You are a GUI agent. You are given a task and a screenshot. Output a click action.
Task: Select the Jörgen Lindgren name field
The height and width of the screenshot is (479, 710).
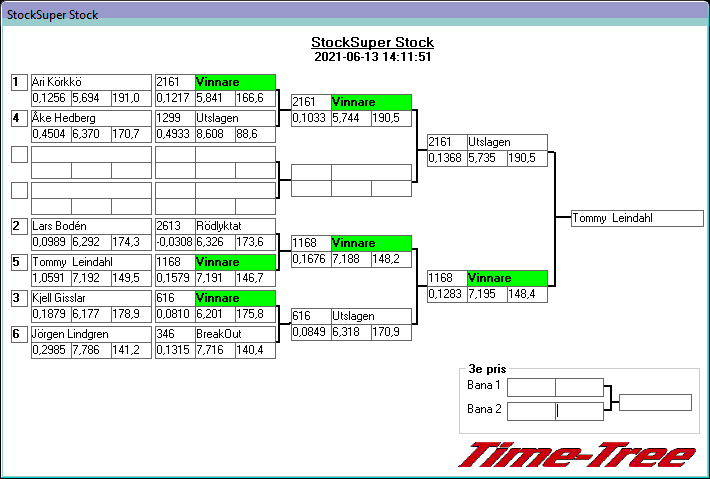[90, 334]
